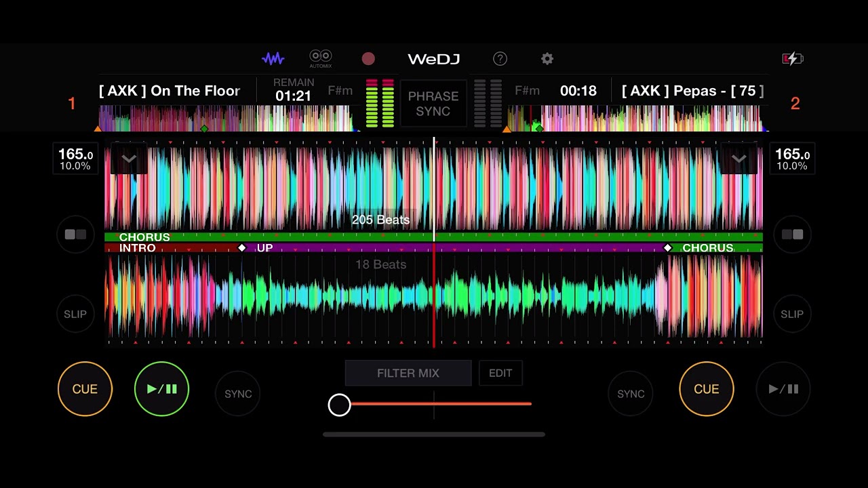Tap the deck 2 key F#m
This screenshot has width=868, height=488.
527,91
